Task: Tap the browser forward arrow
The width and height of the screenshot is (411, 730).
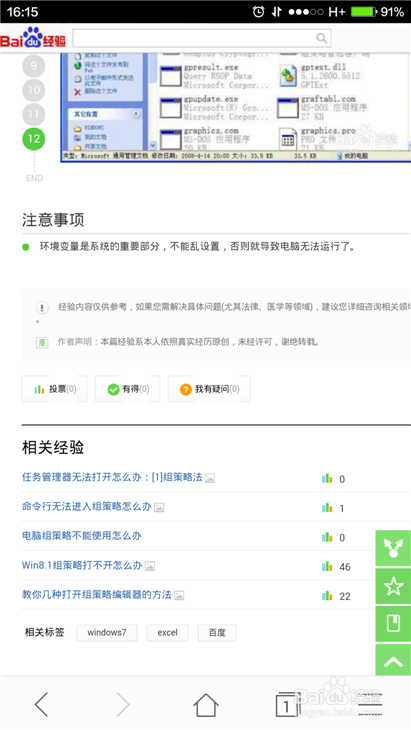Action: pos(123,704)
